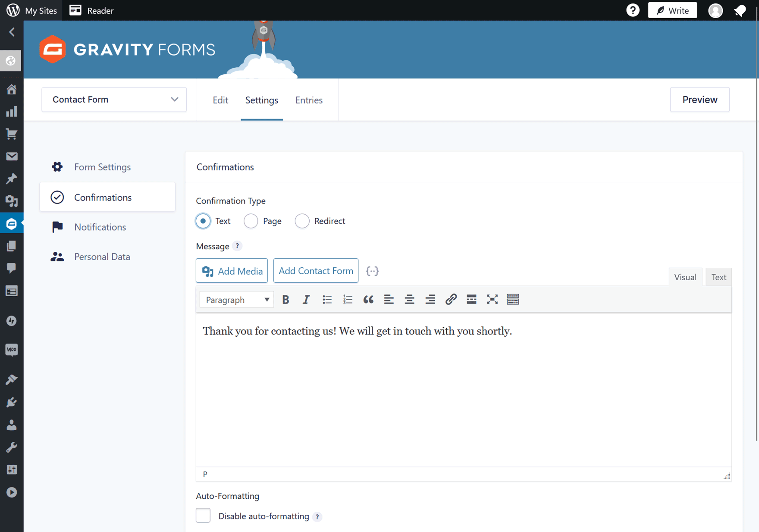Open the stats bar chart sidebar icon
Image resolution: width=759 pixels, height=532 pixels.
(12, 112)
